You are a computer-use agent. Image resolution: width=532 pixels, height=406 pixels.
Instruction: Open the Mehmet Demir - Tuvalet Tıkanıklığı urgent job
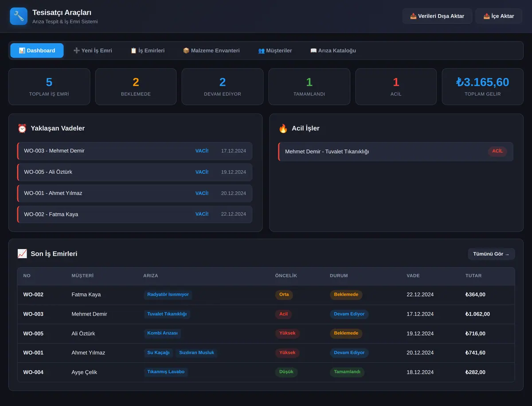[395, 152]
